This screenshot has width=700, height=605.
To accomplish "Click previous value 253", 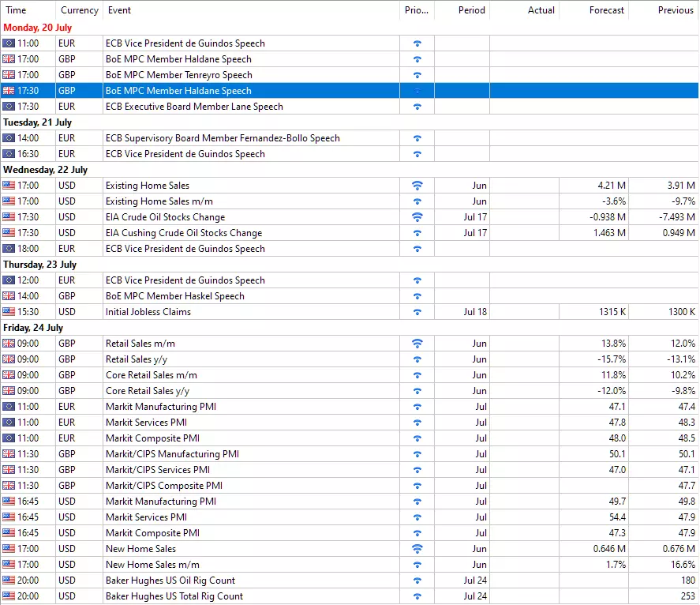I will [x=688, y=596].
